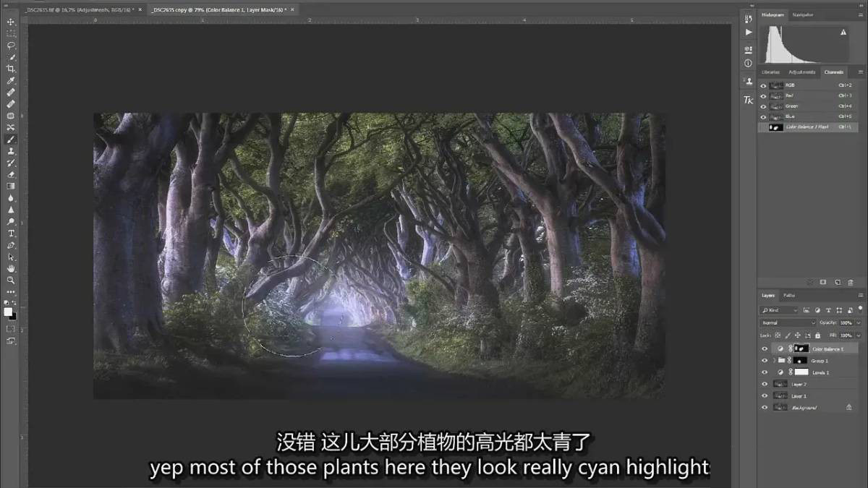This screenshot has width=868, height=488.
Task: Select the Type tool
Action: pyautogui.click(x=11, y=234)
